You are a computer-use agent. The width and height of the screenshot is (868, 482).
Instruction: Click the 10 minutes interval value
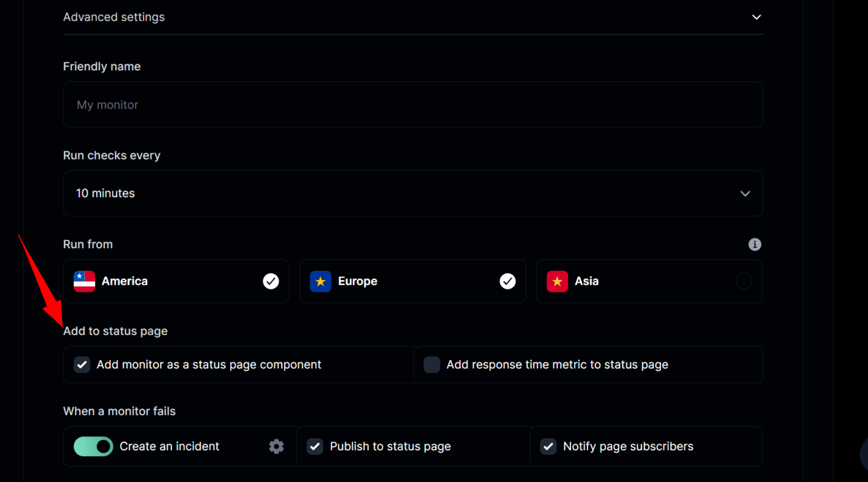(105, 193)
